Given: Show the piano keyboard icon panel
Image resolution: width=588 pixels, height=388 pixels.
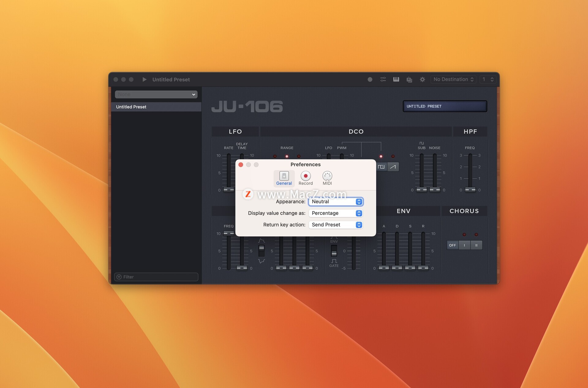Looking at the screenshot, I should pyautogui.click(x=396, y=80).
